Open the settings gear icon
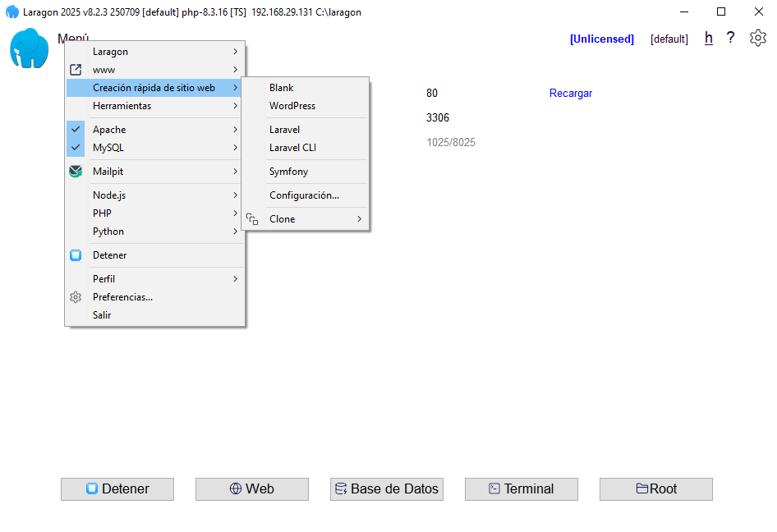This screenshot has height=532, width=777. (757, 38)
